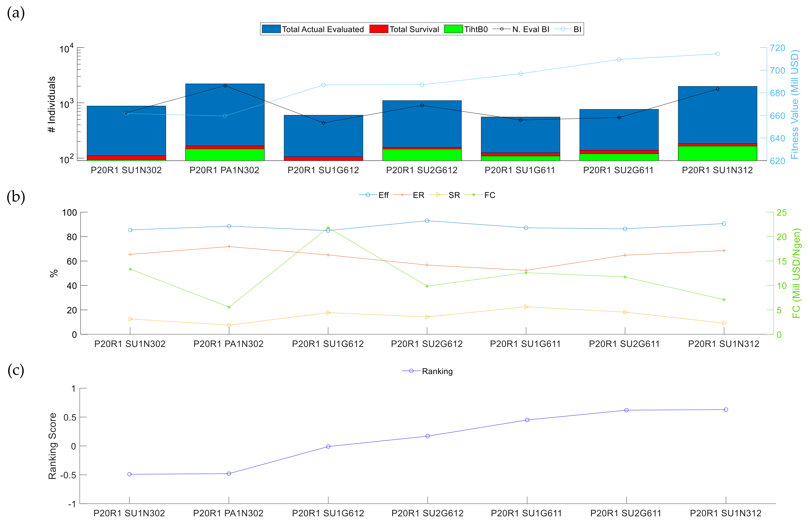Click the Ranking legend circle marker
The width and height of the screenshot is (812, 529).
point(411,371)
